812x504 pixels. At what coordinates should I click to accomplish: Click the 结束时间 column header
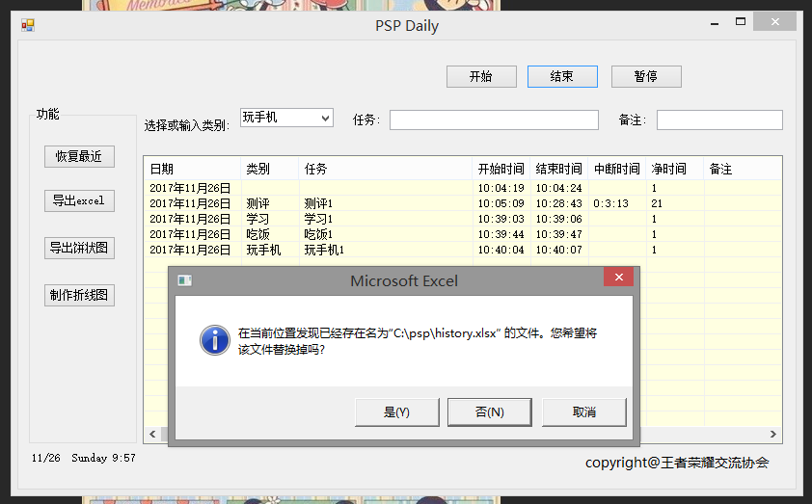[x=558, y=169]
